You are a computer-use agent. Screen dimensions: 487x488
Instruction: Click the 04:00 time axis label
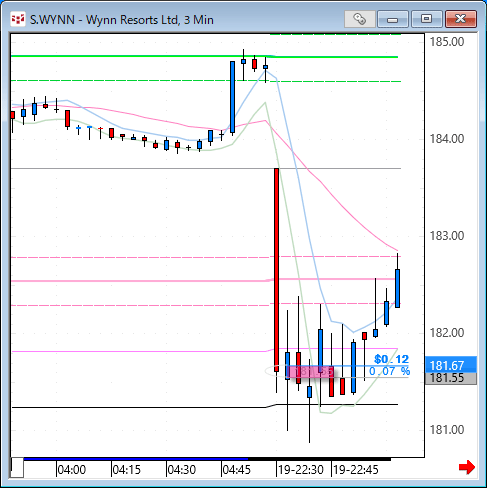tap(72, 470)
